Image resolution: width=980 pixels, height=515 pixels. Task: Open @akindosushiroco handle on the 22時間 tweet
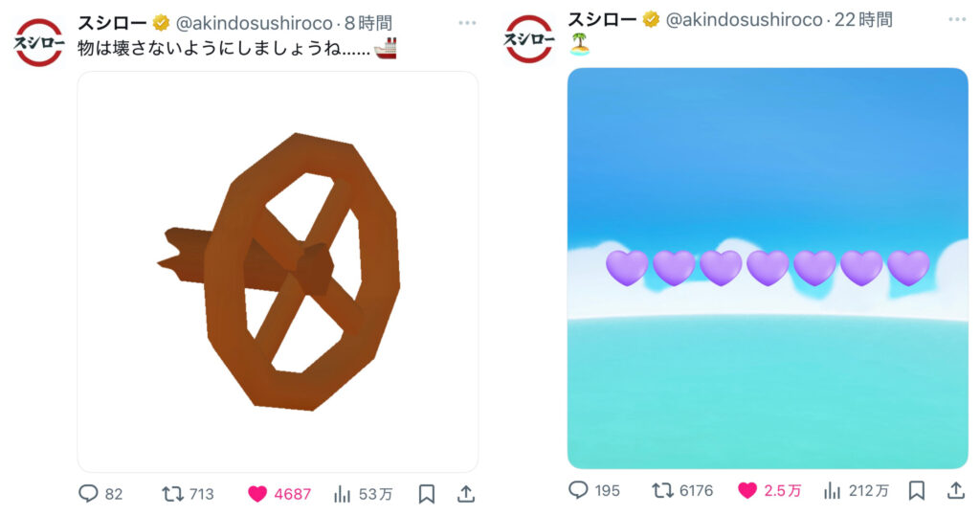tap(744, 19)
